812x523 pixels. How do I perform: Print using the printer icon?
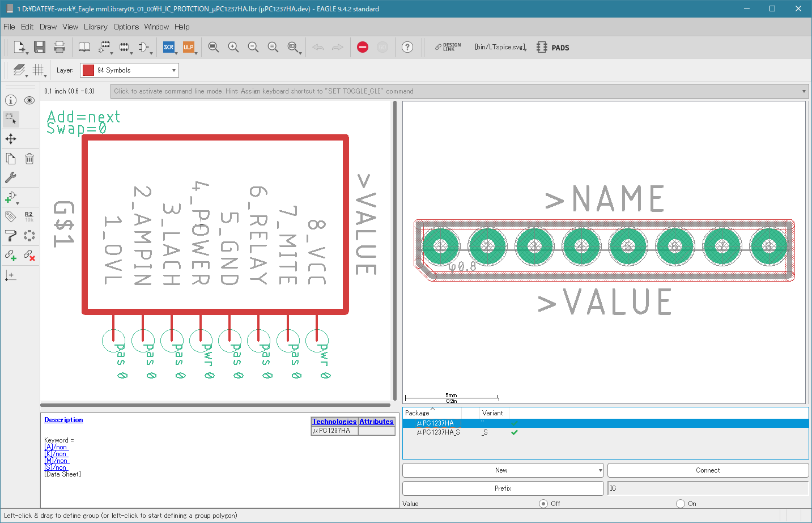59,47
